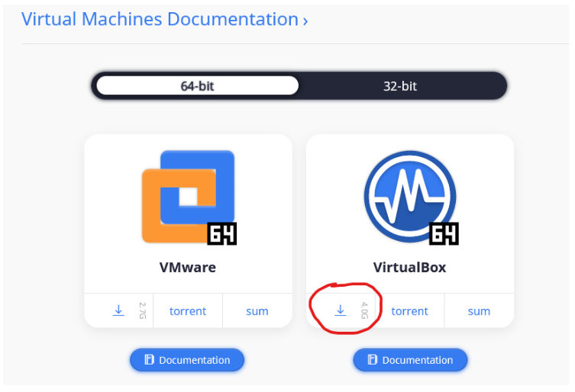The height and width of the screenshot is (392, 575).
Task: Click the chevron after Virtual Machines Documentation
Action: pos(305,21)
